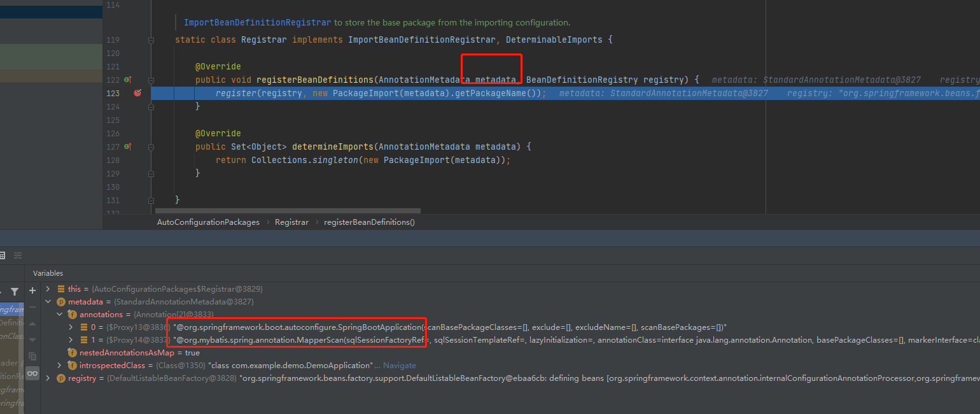
Task: Click the New Watch plus icon
Action: click(x=33, y=290)
